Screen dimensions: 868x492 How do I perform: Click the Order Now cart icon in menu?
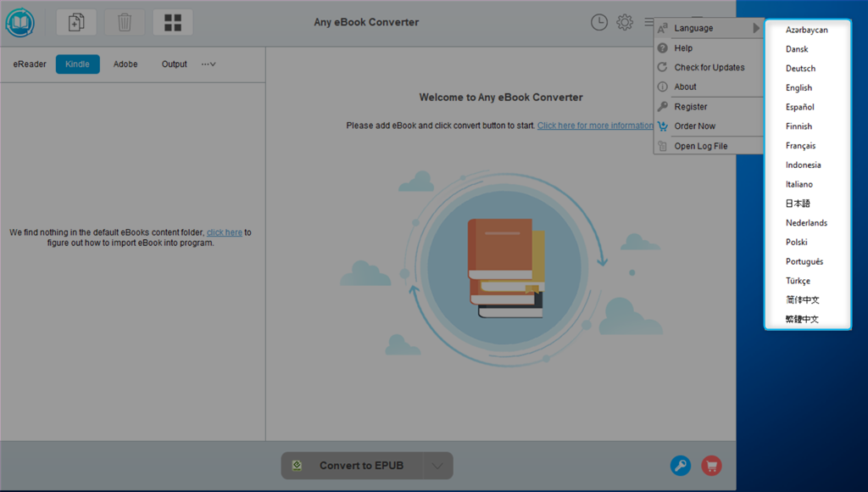coord(662,126)
